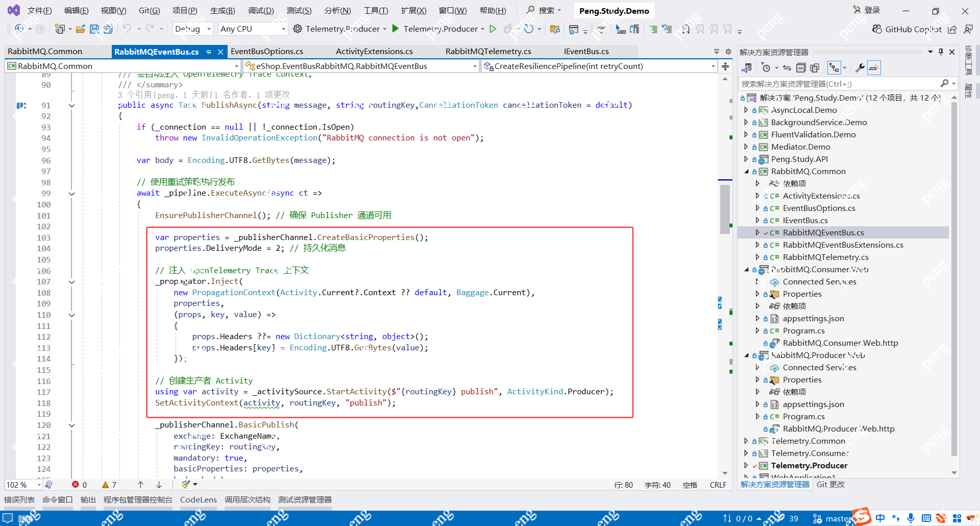
Task: Open the Git(G) menu
Action: [150, 11]
